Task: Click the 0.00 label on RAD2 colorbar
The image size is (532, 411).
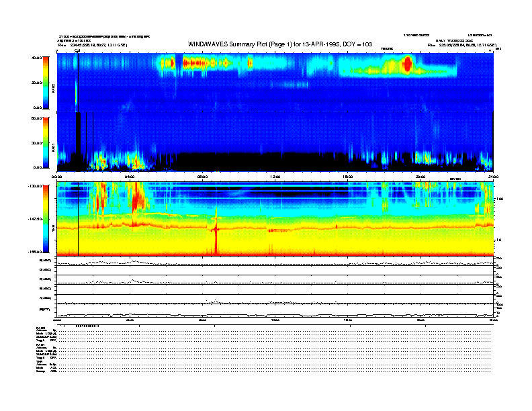Action: 38,108
